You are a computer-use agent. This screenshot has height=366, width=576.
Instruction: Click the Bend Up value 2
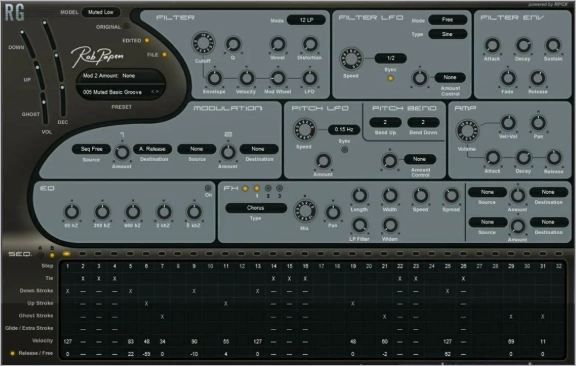(385, 122)
